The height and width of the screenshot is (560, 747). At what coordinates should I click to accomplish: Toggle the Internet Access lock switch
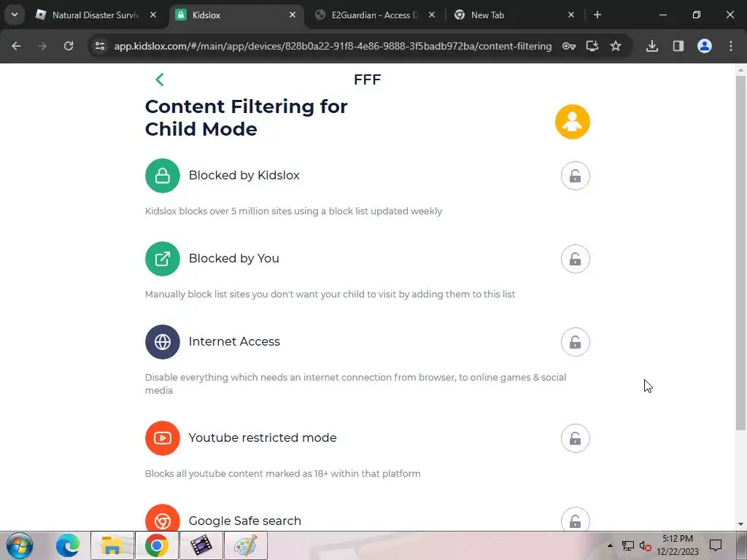(x=575, y=342)
